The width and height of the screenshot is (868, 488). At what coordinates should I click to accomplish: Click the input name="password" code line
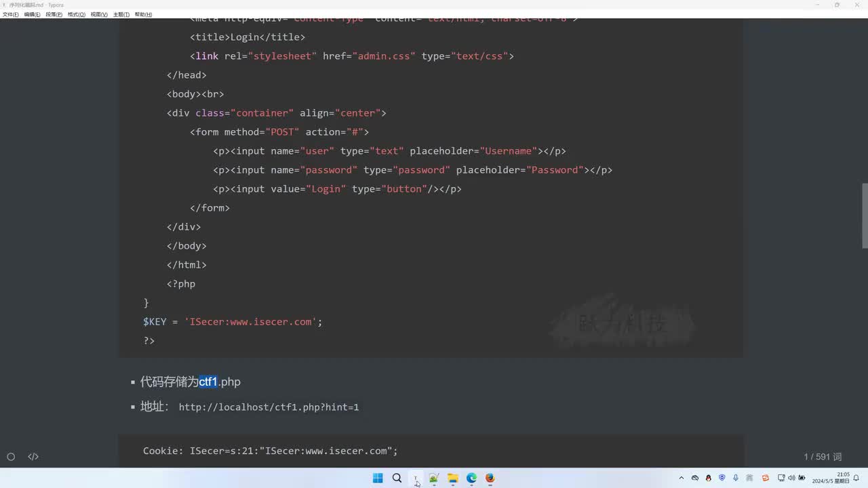pyautogui.click(x=412, y=170)
